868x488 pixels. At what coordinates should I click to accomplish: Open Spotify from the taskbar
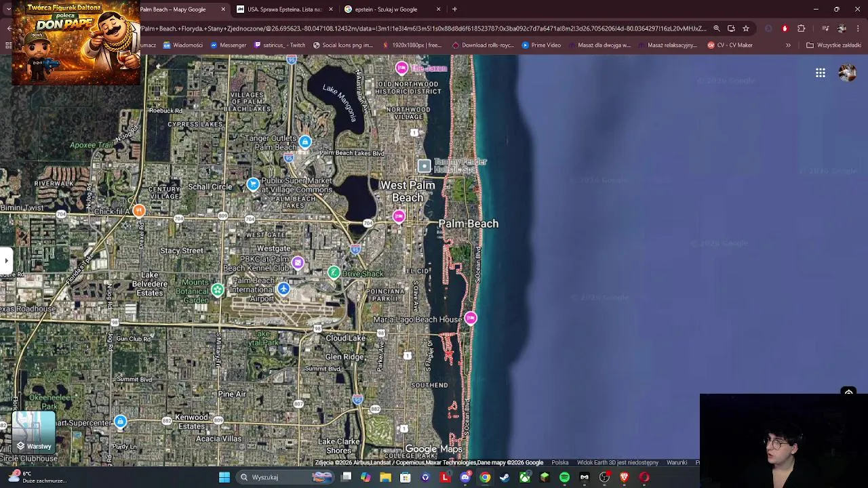tap(564, 477)
